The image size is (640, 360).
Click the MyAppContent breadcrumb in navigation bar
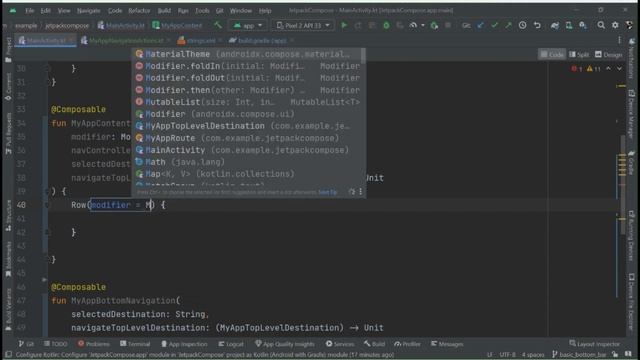pyautogui.click(x=177, y=25)
